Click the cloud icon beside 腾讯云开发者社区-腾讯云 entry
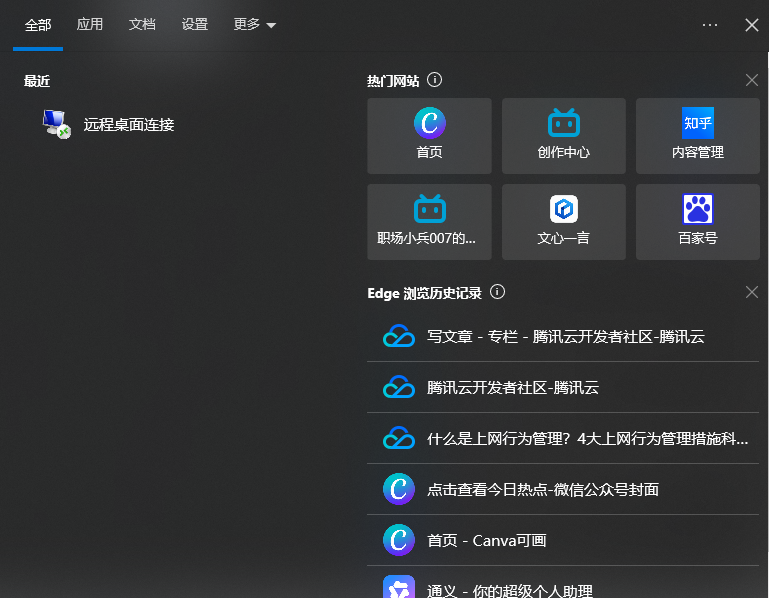The image size is (769, 598). pyautogui.click(x=399, y=387)
